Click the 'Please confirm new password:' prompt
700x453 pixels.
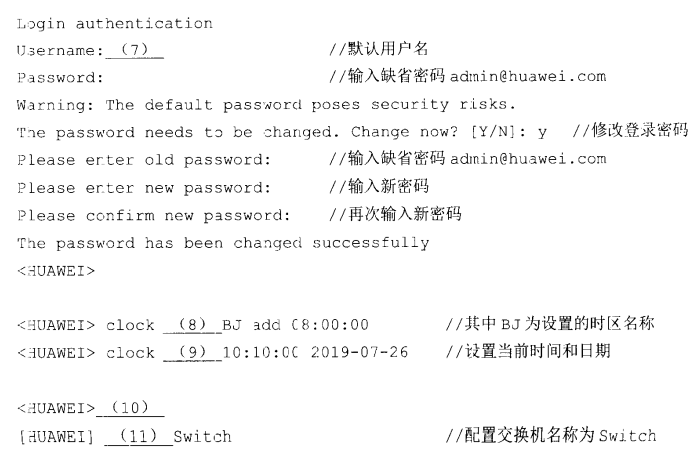pyautogui.click(x=154, y=215)
